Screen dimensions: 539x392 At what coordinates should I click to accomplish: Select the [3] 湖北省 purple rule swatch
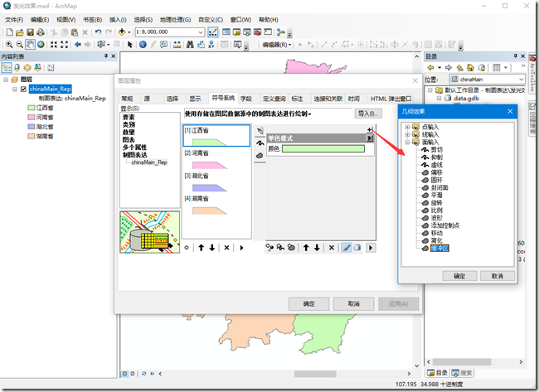[209, 188]
